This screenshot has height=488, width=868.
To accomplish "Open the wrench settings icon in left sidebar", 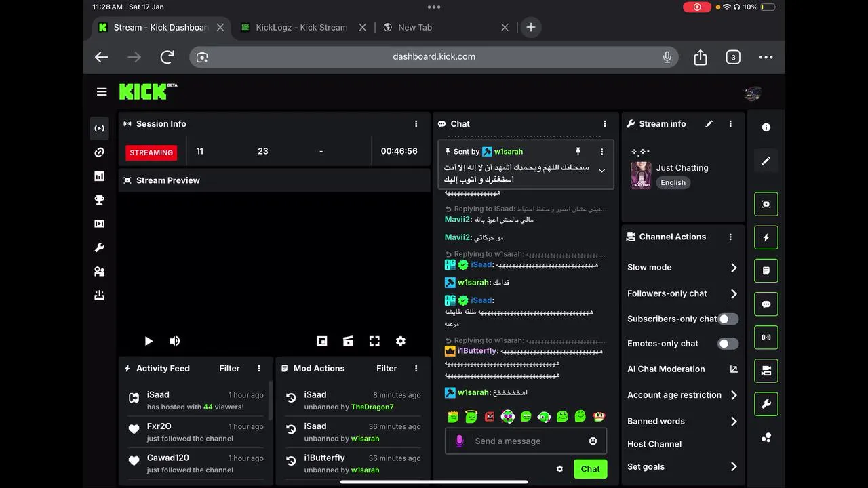I will (100, 247).
